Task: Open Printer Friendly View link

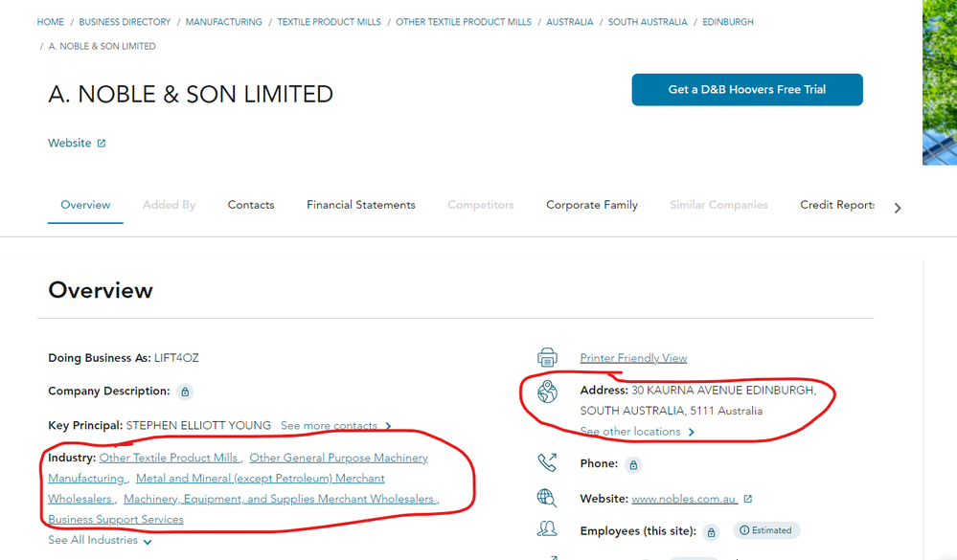Action: tap(633, 358)
